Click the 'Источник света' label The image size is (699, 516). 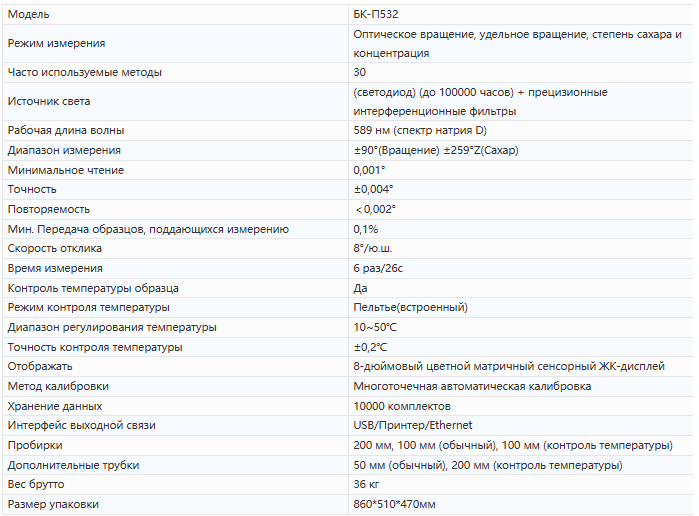click(49, 101)
